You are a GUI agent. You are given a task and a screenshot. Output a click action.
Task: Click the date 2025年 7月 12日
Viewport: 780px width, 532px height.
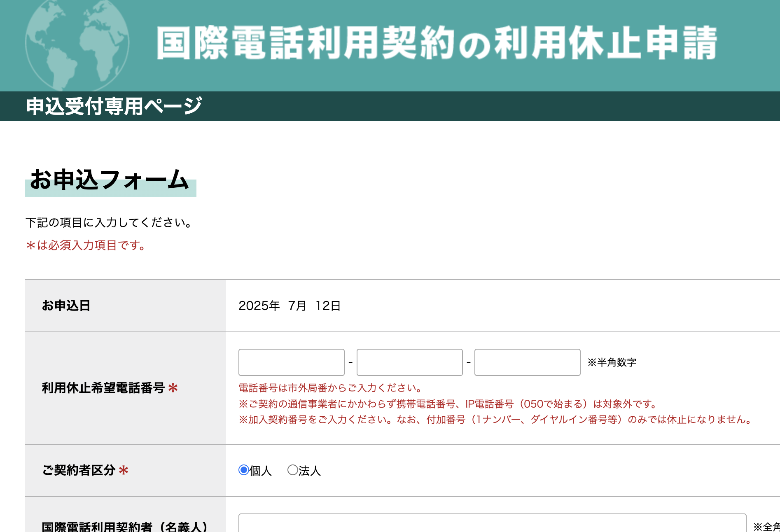pos(290,306)
